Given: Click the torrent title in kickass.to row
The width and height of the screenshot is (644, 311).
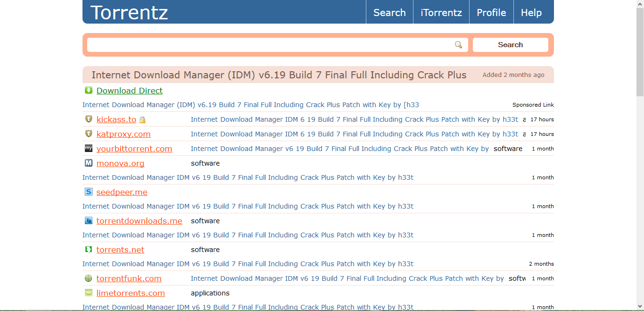Looking at the screenshot, I should coord(355,119).
